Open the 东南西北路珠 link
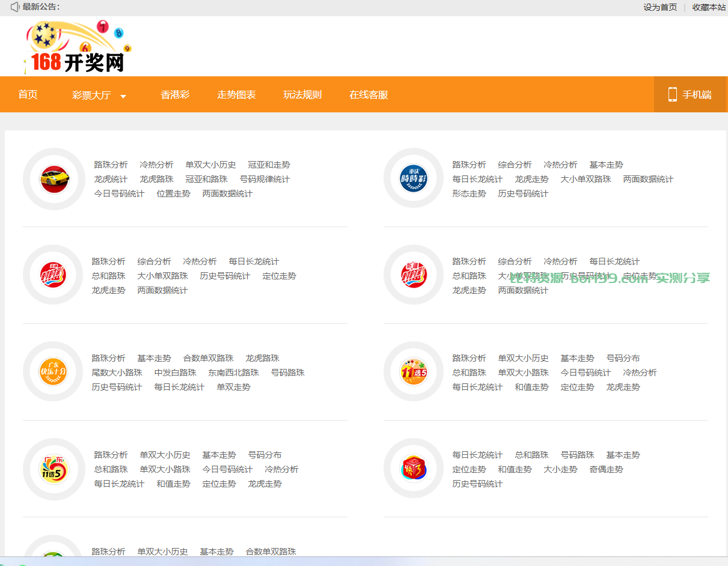The width and height of the screenshot is (728, 566). click(x=233, y=373)
